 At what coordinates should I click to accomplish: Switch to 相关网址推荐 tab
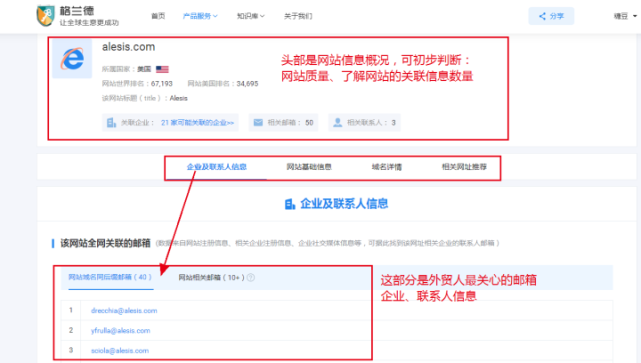click(x=464, y=167)
